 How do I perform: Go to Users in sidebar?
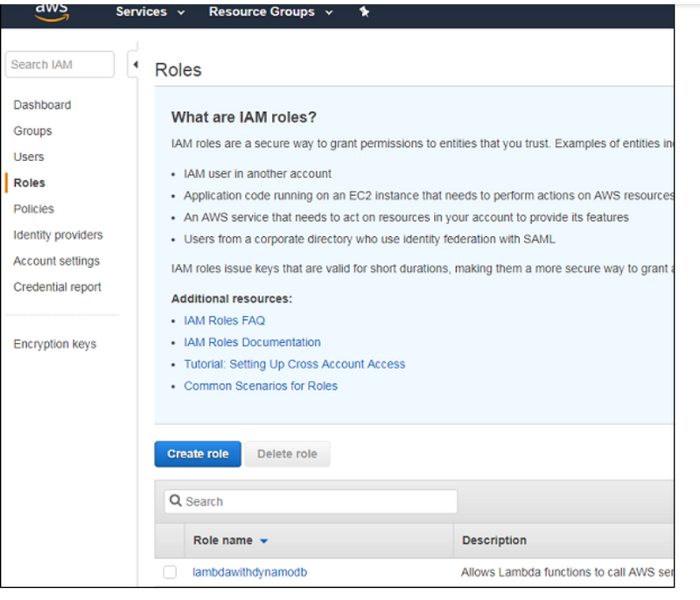tap(29, 157)
